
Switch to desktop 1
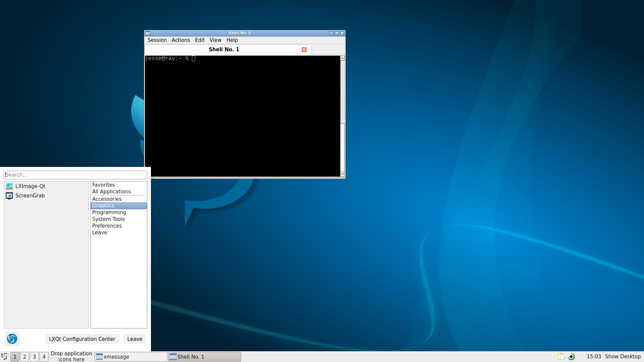click(x=15, y=357)
